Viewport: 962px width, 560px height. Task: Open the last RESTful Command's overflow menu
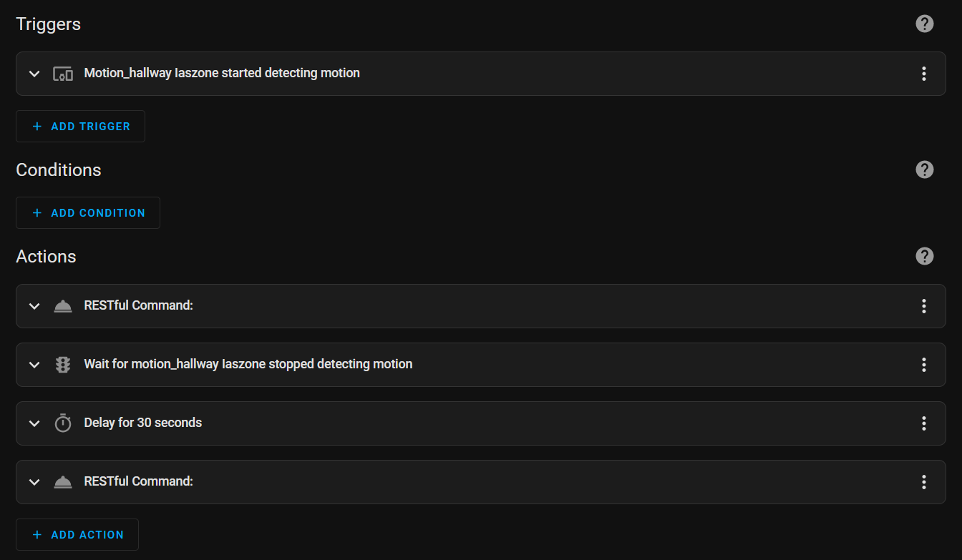coord(923,482)
